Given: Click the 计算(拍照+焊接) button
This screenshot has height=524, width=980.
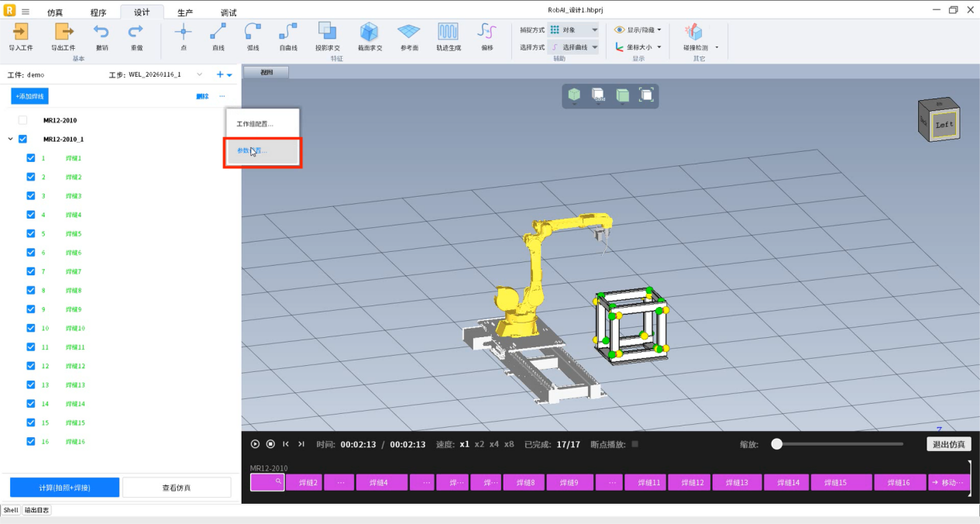Looking at the screenshot, I should pyautogui.click(x=64, y=488).
